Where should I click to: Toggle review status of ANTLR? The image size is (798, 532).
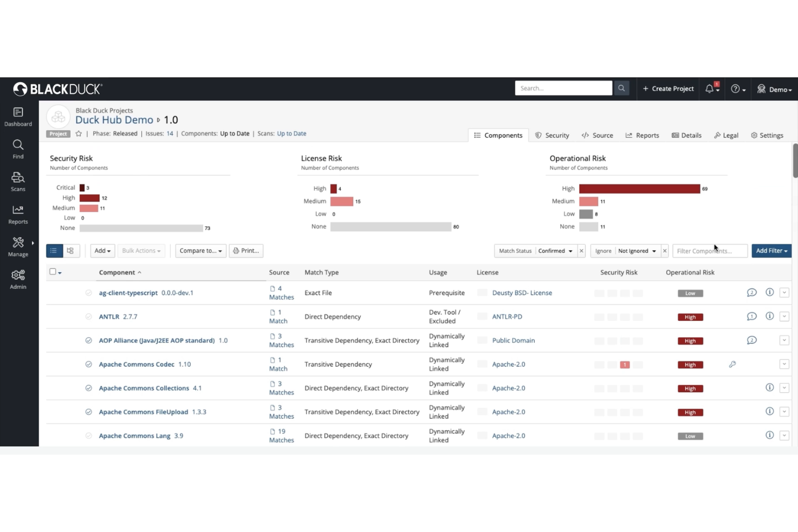pyautogui.click(x=88, y=316)
